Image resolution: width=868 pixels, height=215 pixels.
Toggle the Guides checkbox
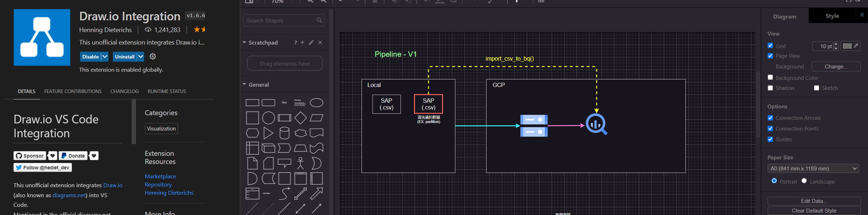tap(770, 139)
